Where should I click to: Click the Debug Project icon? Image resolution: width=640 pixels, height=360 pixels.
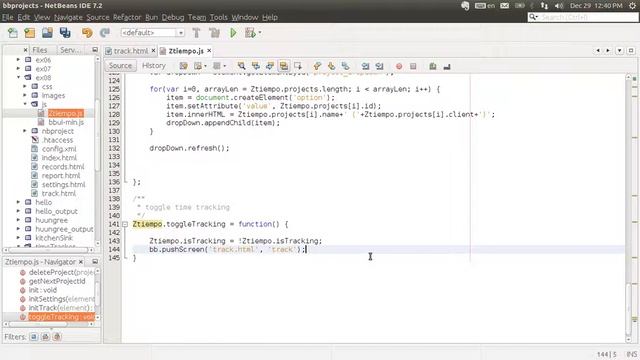250,33
